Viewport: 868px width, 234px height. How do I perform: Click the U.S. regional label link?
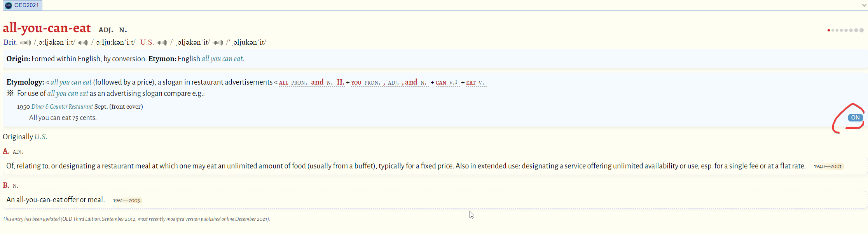click(x=40, y=137)
